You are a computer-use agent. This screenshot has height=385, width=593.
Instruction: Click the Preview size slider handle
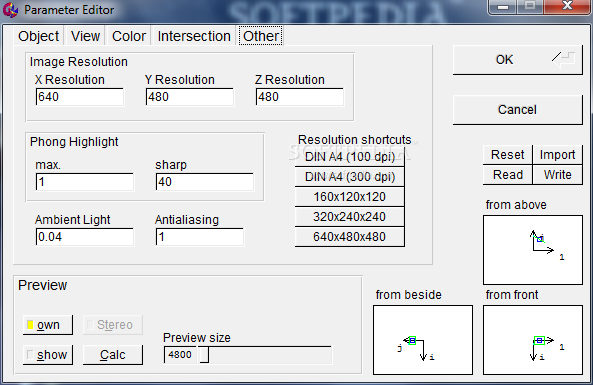(x=204, y=355)
